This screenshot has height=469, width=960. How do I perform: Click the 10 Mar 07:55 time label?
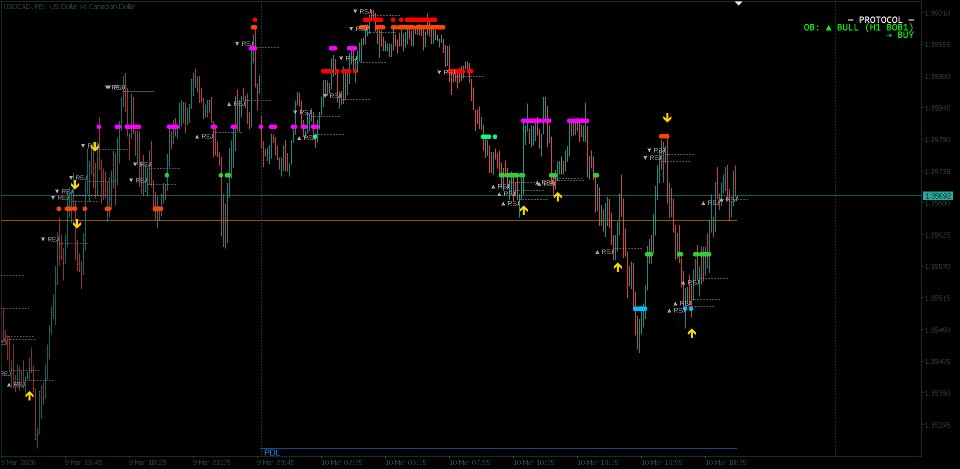pyautogui.click(x=470, y=462)
